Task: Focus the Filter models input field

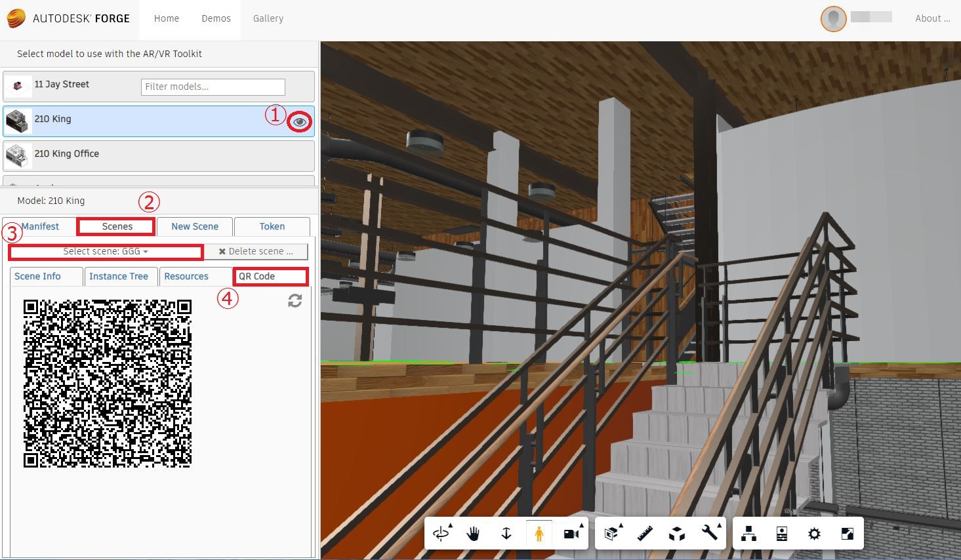Action: pyautogui.click(x=213, y=87)
